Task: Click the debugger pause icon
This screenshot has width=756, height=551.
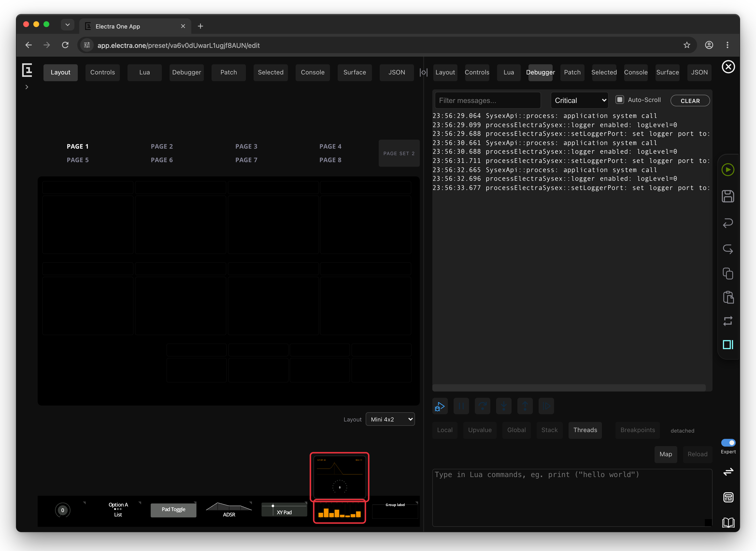Action: pos(461,406)
